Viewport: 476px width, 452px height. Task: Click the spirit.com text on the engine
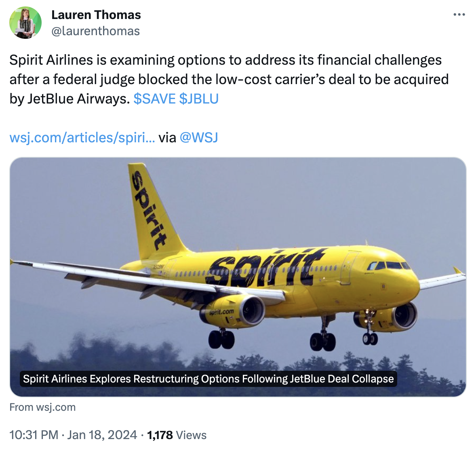221,312
